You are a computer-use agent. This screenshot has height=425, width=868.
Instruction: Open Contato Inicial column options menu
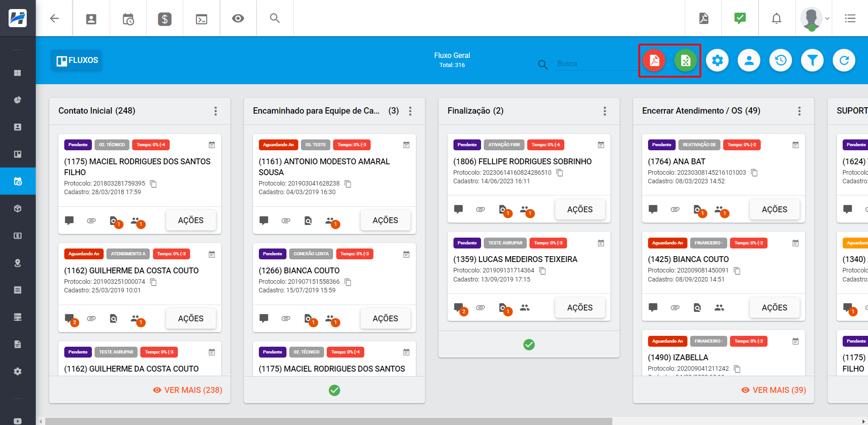[215, 111]
